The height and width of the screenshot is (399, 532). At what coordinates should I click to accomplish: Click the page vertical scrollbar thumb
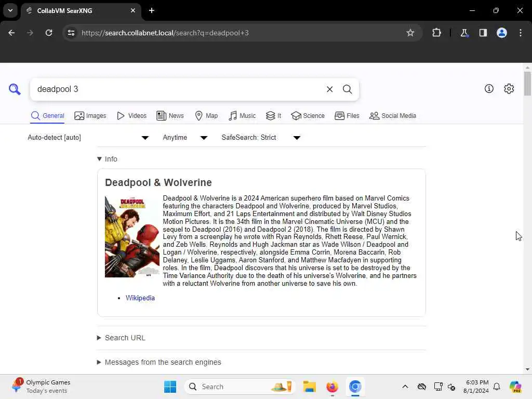(x=527, y=84)
